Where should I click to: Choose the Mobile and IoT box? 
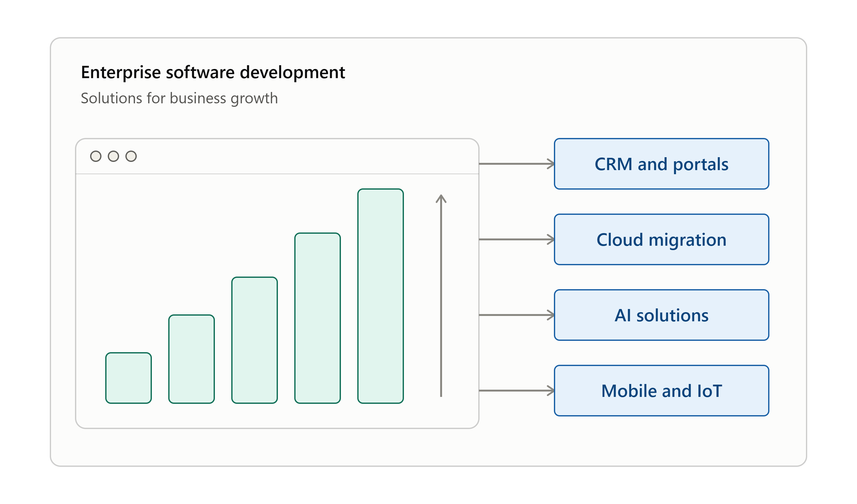pyautogui.click(x=661, y=390)
